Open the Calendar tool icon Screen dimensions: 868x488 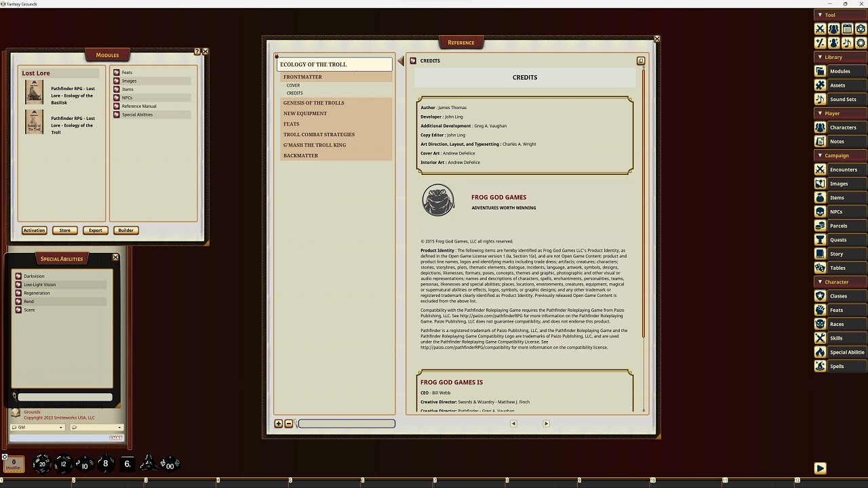[x=847, y=28]
